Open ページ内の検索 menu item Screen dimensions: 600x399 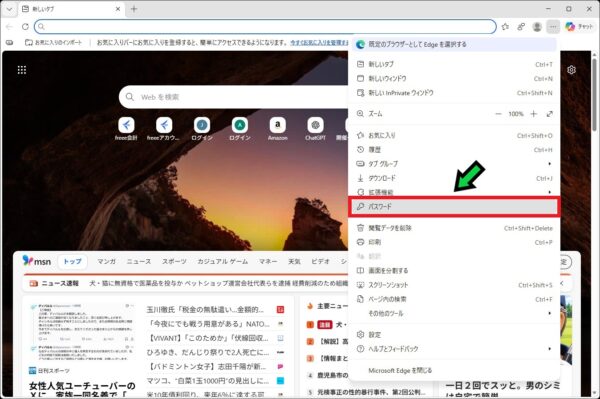[454, 299]
